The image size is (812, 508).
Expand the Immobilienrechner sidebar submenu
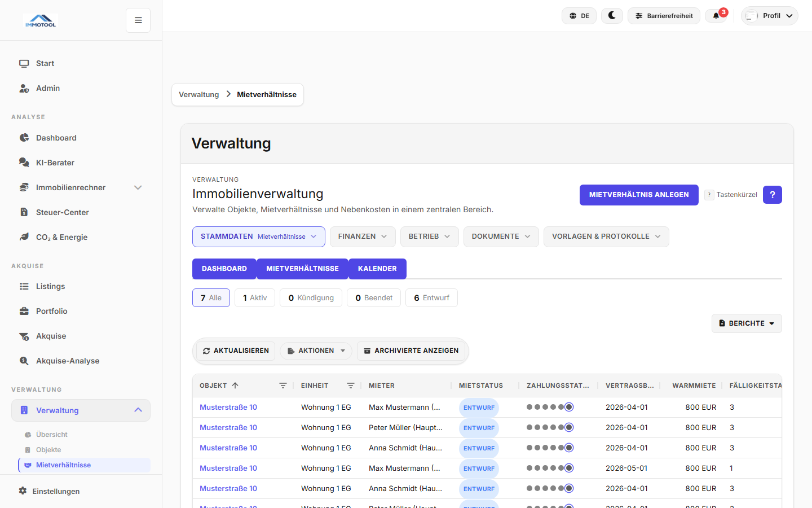coord(138,187)
